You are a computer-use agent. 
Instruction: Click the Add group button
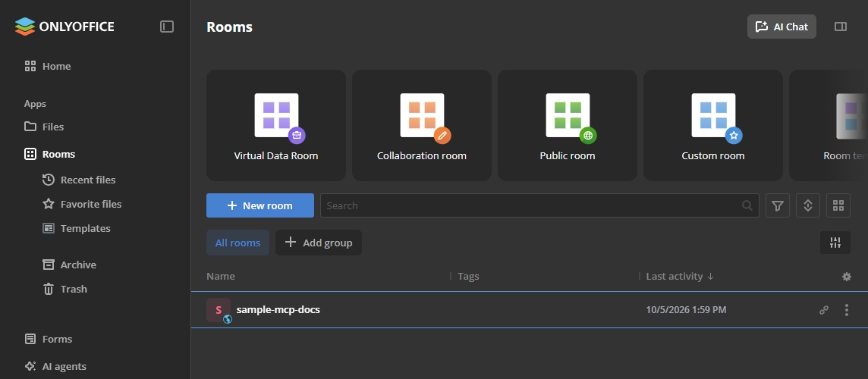pyautogui.click(x=319, y=243)
